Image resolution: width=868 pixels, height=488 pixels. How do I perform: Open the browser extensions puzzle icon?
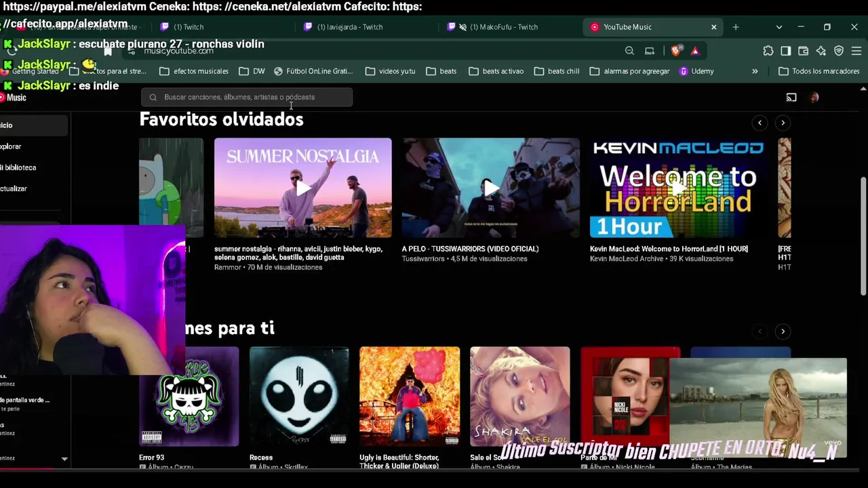coord(768,51)
